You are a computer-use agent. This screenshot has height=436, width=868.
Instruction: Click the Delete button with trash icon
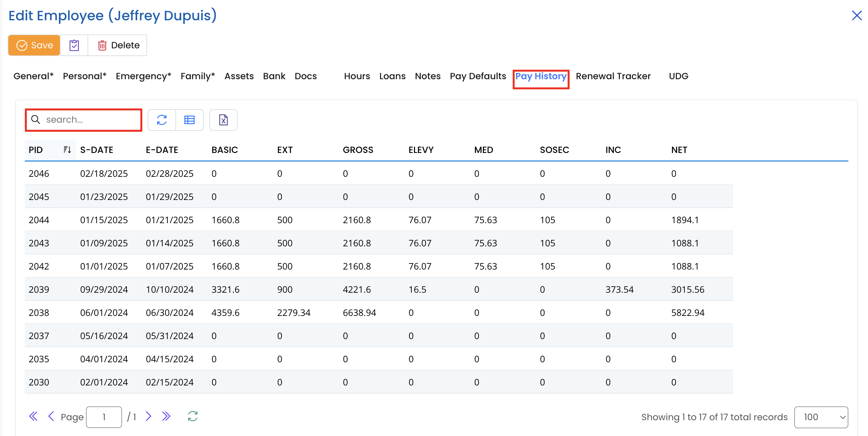[x=118, y=45]
